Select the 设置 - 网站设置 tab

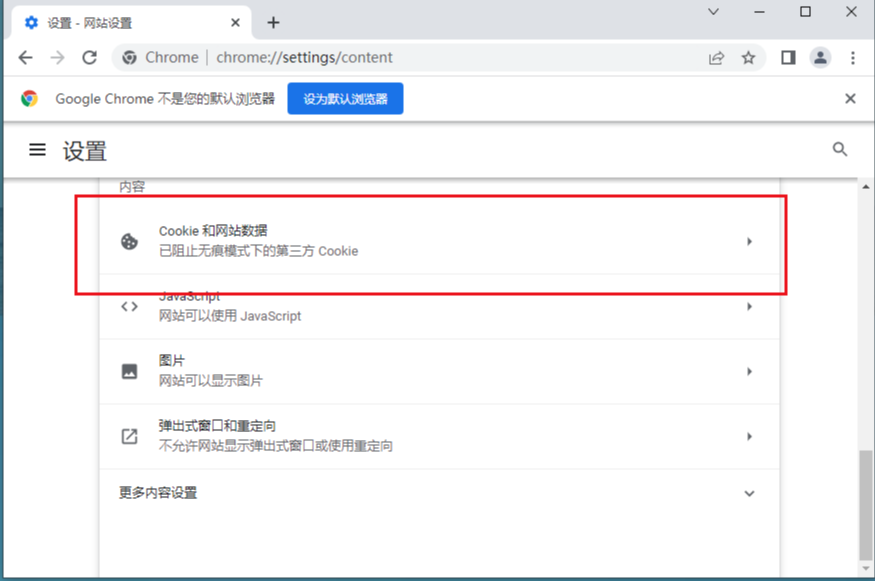click(x=132, y=23)
